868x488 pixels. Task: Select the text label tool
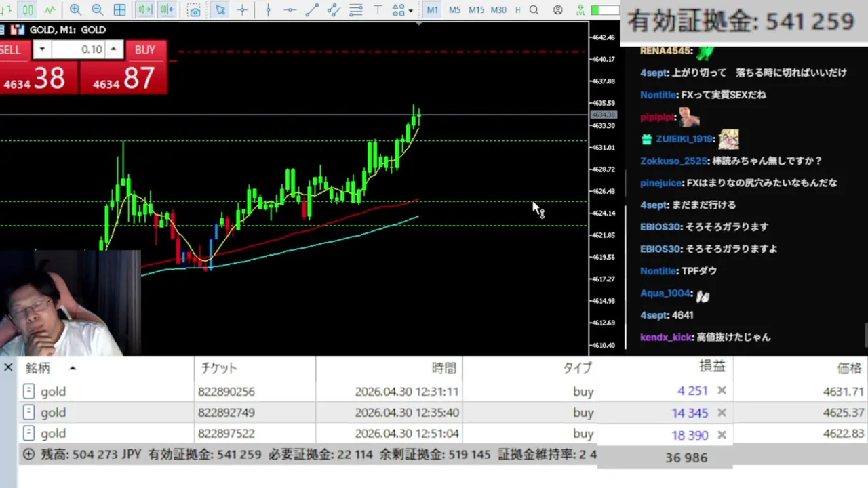[378, 10]
